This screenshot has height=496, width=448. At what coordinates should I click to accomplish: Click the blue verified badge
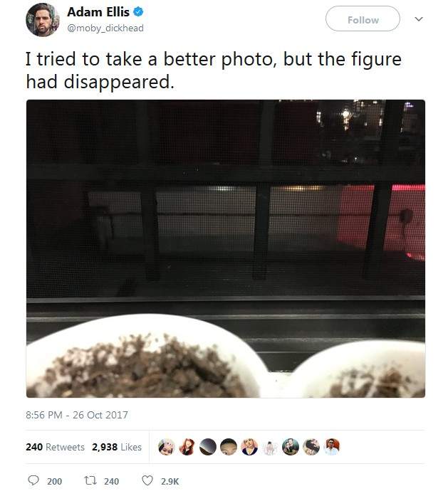pyautogui.click(x=138, y=12)
